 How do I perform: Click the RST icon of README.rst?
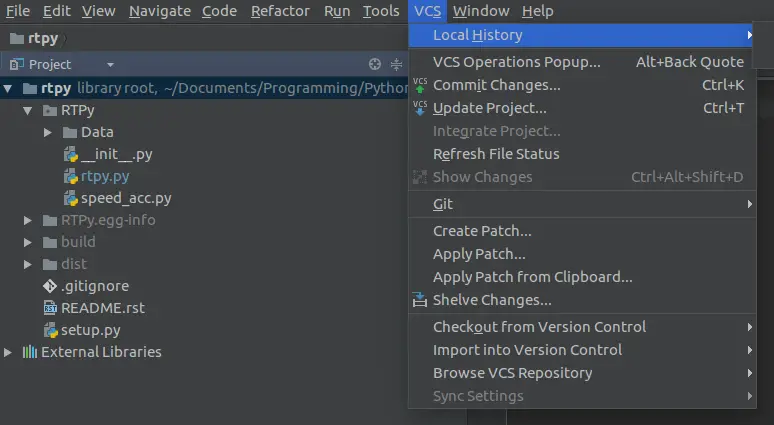tap(50, 308)
